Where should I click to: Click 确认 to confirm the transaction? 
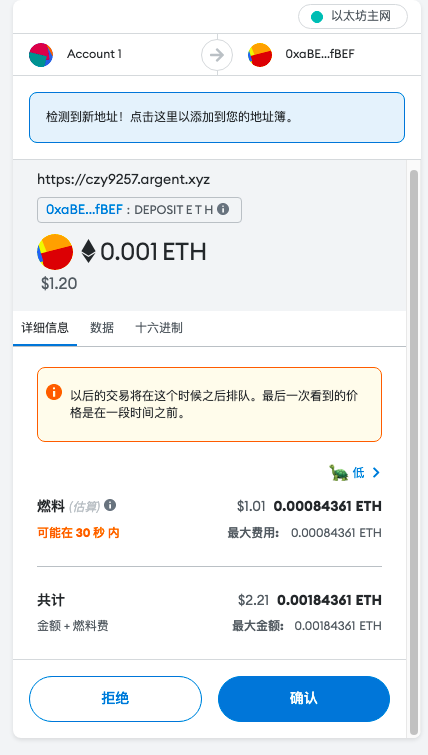point(304,699)
